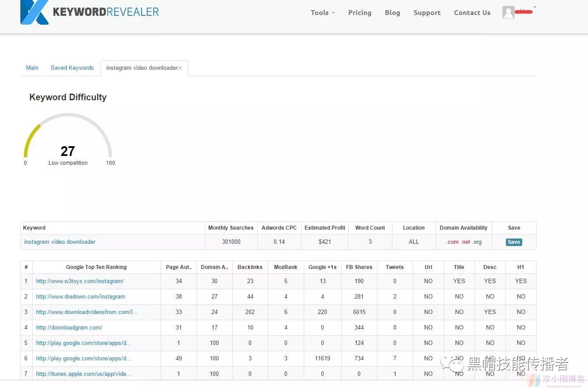The height and width of the screenshot is (390, 588).
Task: Open the play.google.com link in row 6
Action: pyautogui.click(x=83, y=359)
